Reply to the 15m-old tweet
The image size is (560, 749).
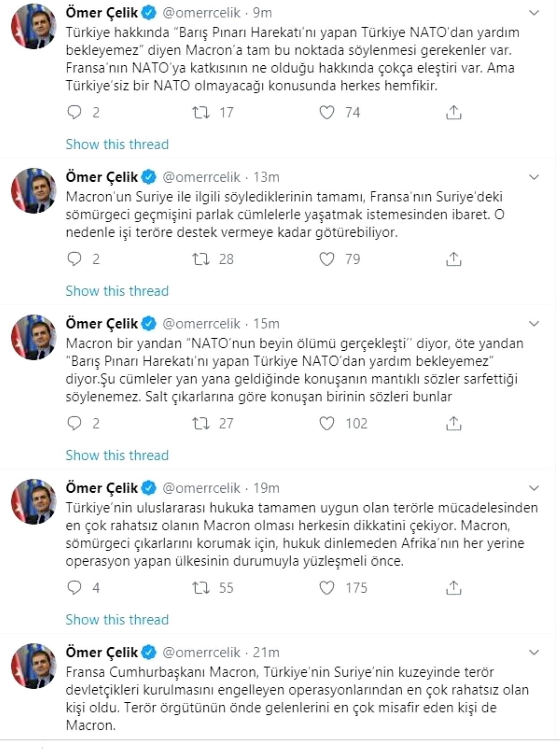(75, 424)
